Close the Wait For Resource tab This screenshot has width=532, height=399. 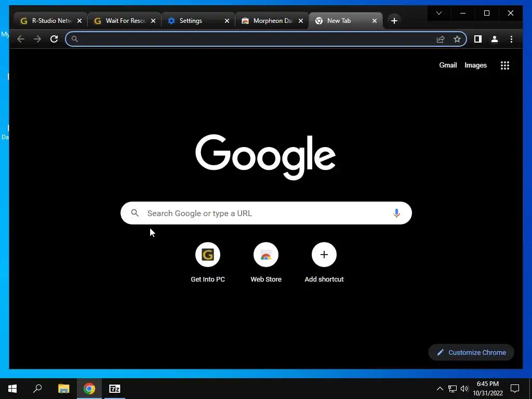(x=153, y=21)
